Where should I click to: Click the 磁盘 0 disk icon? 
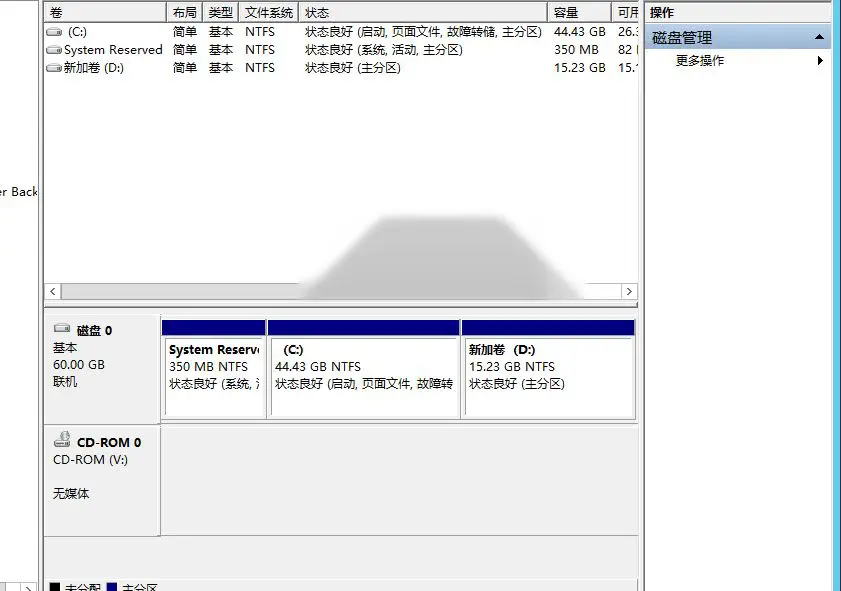[62, 328]
